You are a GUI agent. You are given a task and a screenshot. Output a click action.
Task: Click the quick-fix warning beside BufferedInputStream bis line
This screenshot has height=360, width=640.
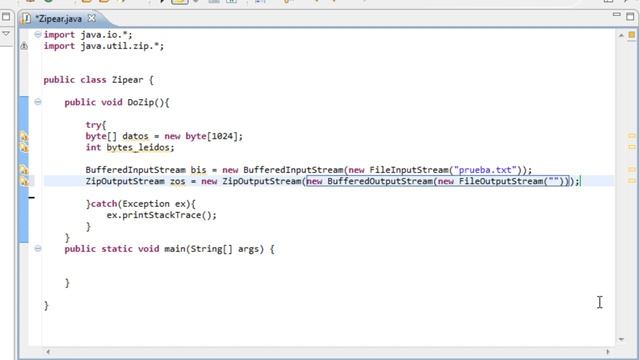pyautogui.click(x=24, y=170)
